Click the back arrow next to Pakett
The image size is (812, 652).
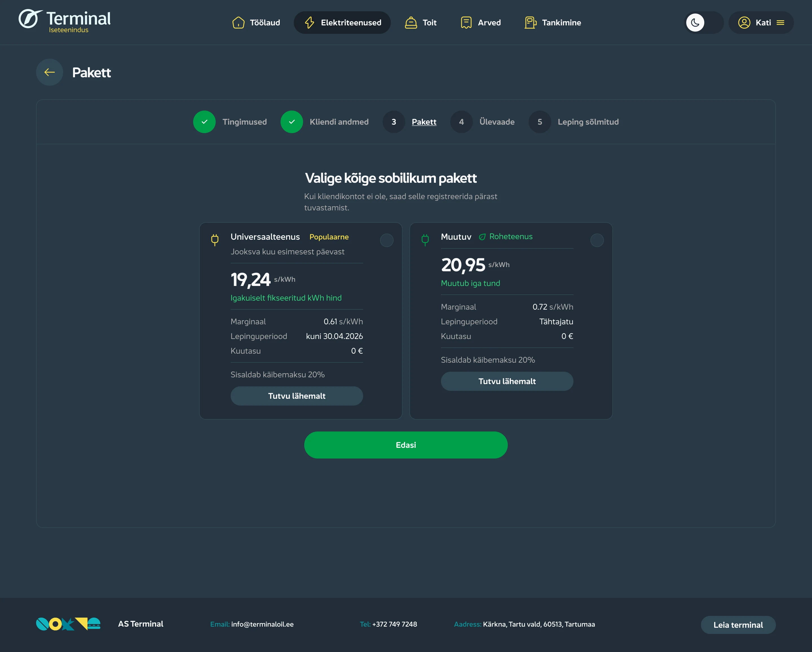49,72
